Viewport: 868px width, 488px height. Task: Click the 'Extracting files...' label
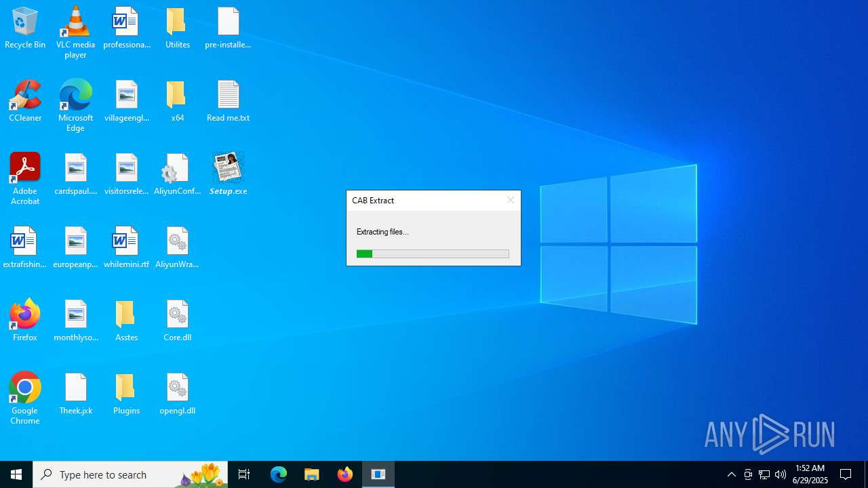[382, 232]
